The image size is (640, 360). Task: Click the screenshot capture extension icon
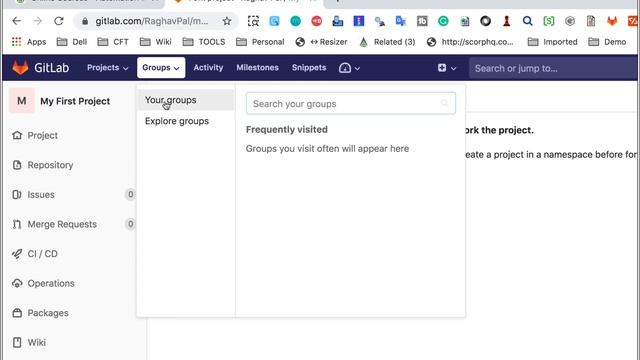tap(253, 21)
